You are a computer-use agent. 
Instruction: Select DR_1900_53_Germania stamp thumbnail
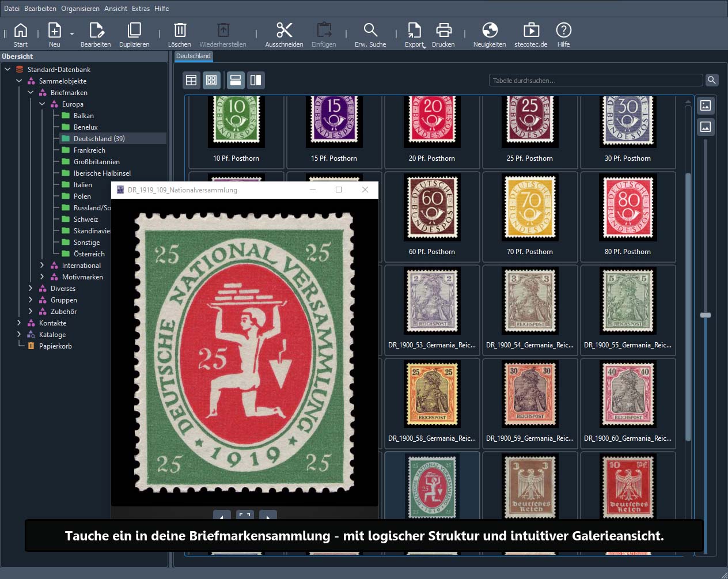(x=432, y=310)
